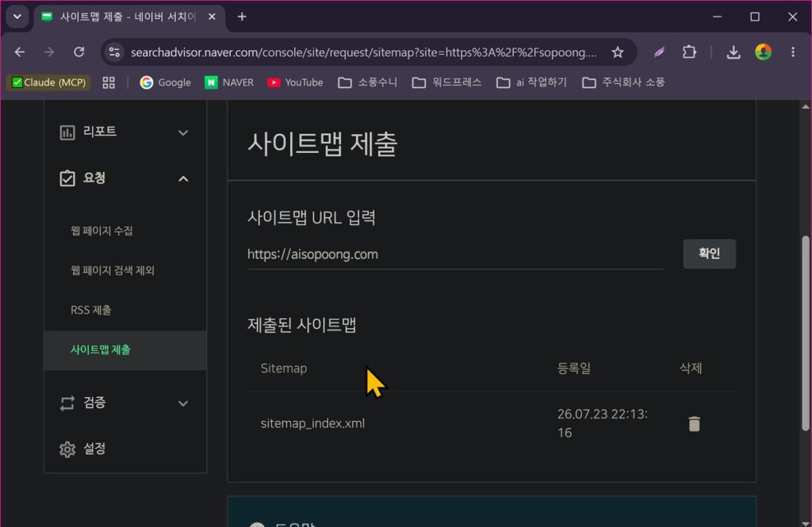Close the 사이트맵 제출 browser tab
The image size is (812, 527).
coord(212,17)
